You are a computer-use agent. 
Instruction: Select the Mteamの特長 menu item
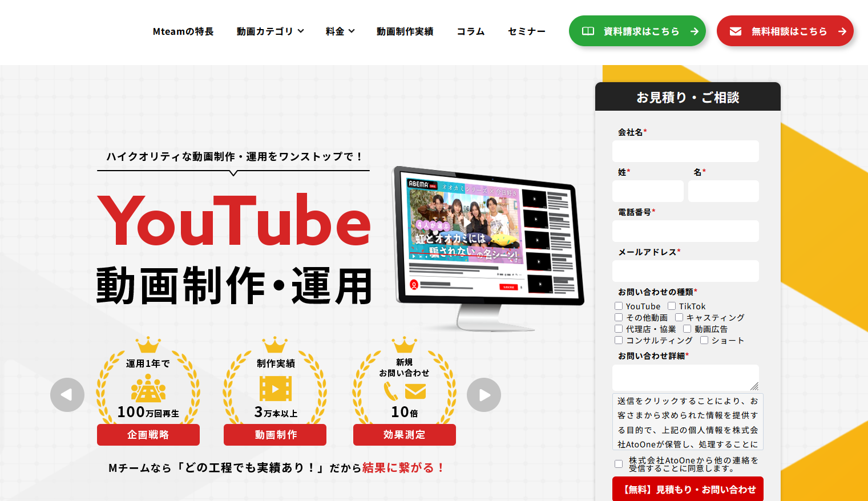click(x=183, y=31)
